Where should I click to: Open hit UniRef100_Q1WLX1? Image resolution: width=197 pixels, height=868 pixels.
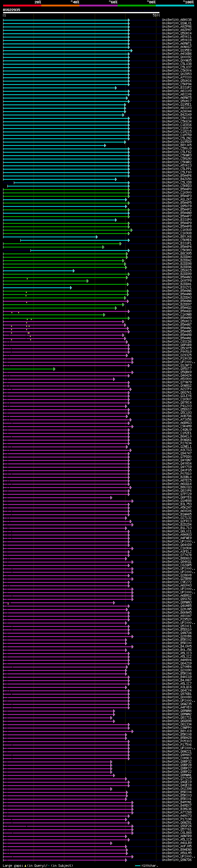click(x=177, y=23)
